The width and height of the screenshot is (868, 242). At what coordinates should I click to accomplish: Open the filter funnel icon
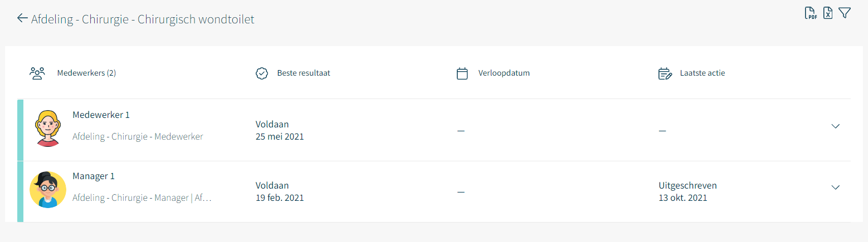click(x=845, y=13)
